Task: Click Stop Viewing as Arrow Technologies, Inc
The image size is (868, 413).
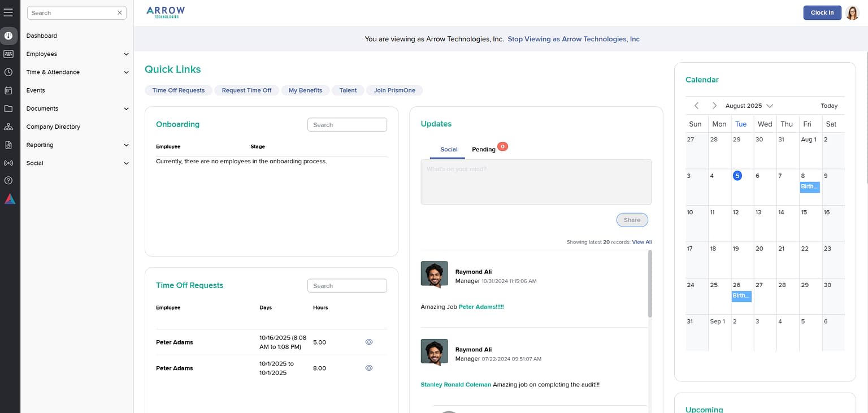Action: click(574, 39)
